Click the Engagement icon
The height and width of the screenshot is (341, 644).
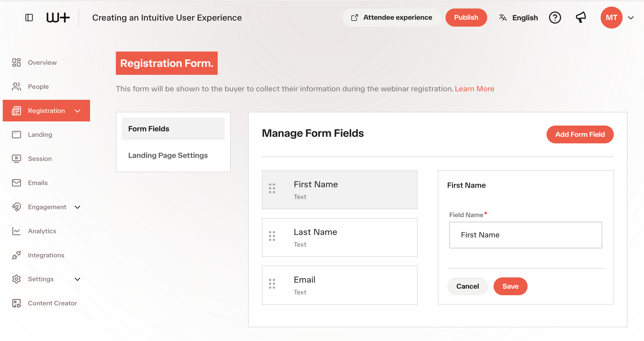[x=16, y=207]
